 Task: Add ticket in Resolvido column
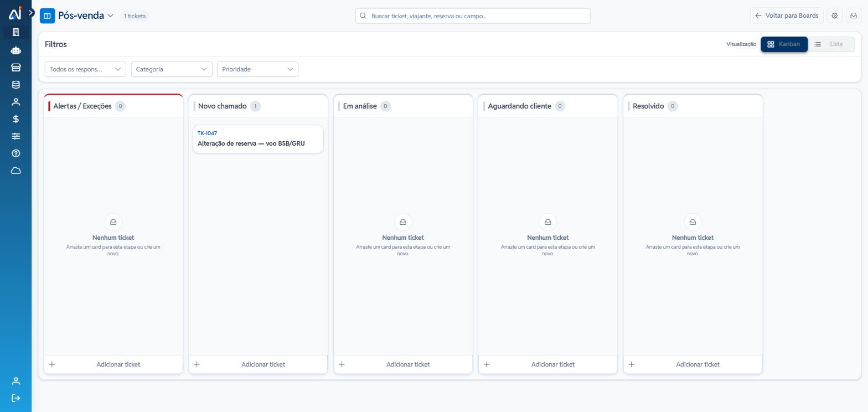[x=693, y=364]
